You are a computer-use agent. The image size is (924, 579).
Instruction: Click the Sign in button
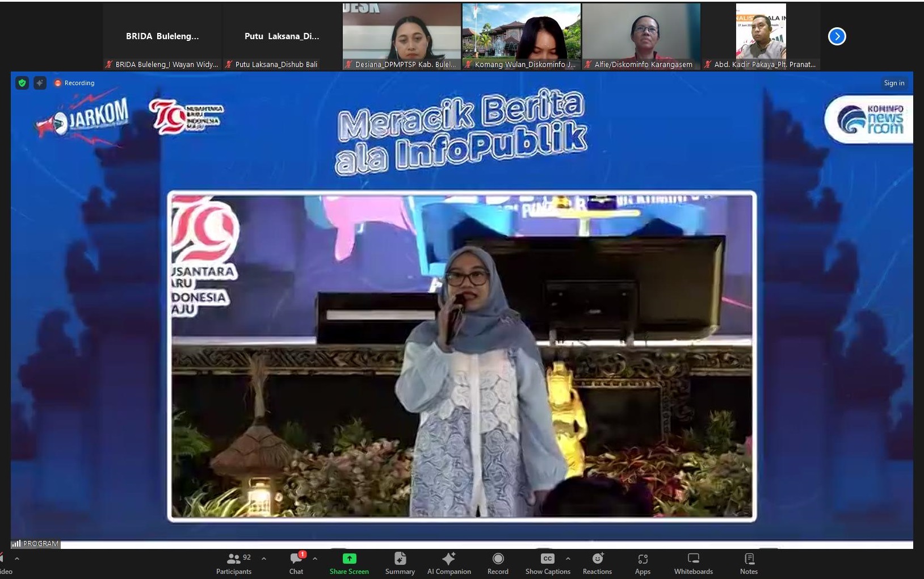pyautogui.click(x=894, y=83)
